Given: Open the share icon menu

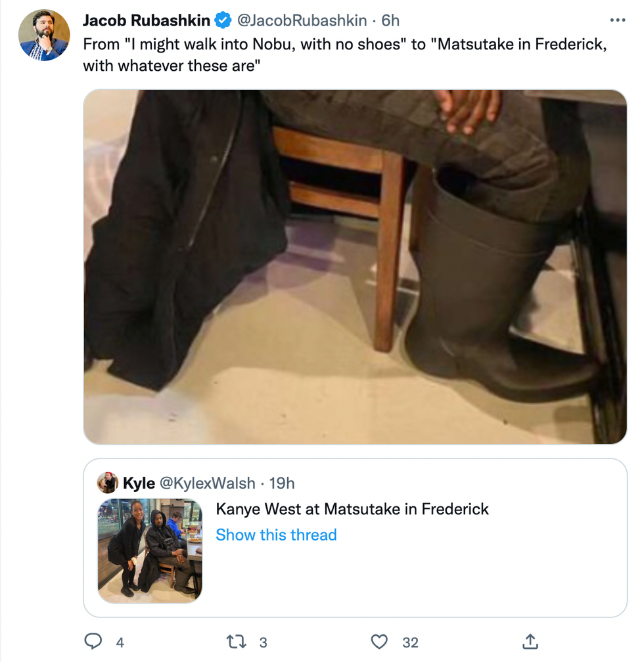Looking at the screenshot, I should coord(530,642).
